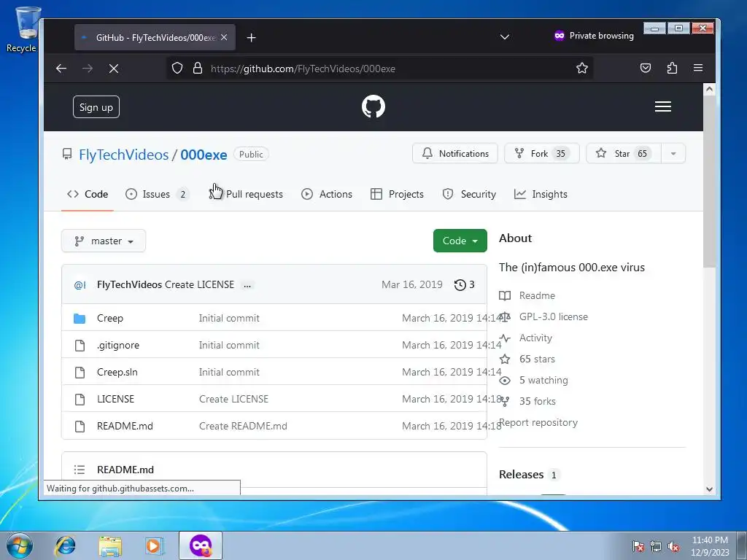
Task: Open the README.md file row
Action: 274,426
